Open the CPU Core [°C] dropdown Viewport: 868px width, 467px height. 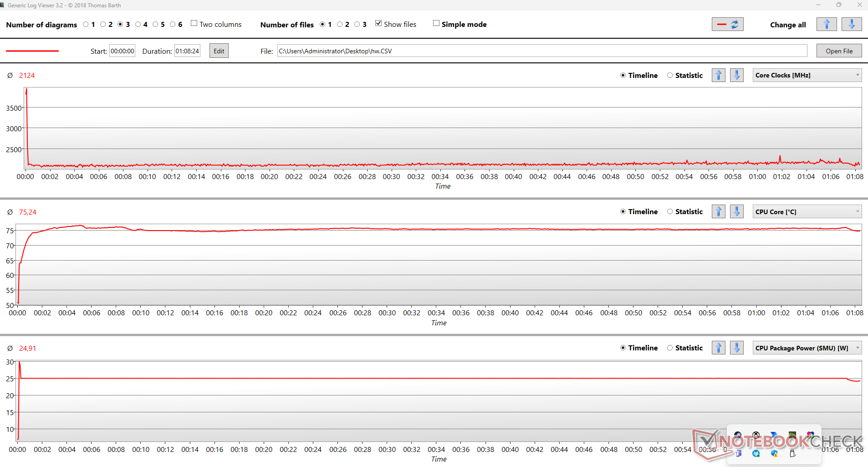tap(807, 211)
